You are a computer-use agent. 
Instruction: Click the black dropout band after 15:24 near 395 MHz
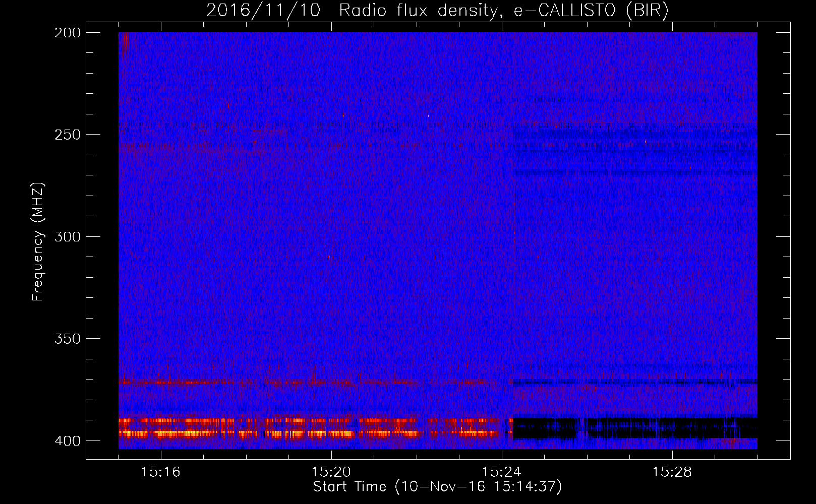pos(635,428)
